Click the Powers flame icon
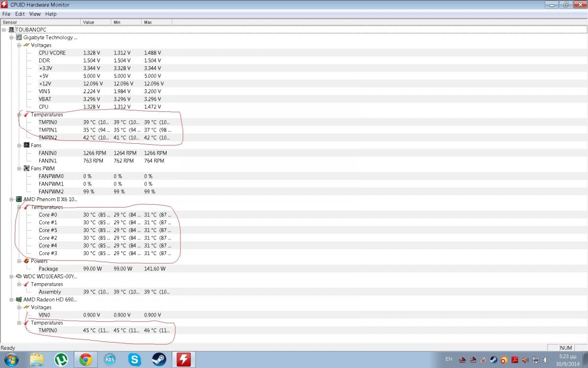This screenshot has height=368, width=588. point(26,261)
